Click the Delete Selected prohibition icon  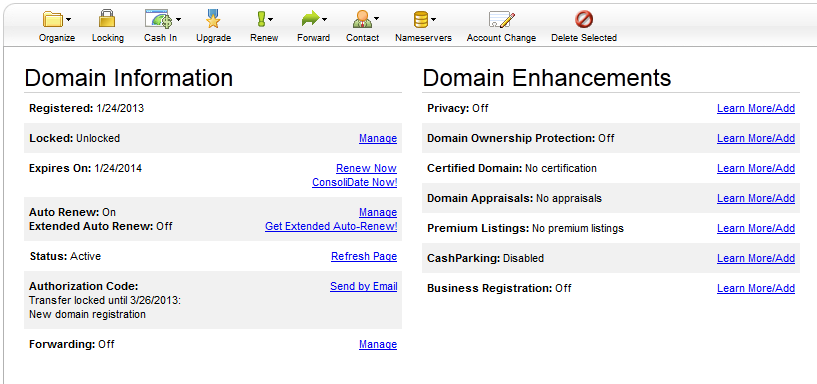pos(584,19)
